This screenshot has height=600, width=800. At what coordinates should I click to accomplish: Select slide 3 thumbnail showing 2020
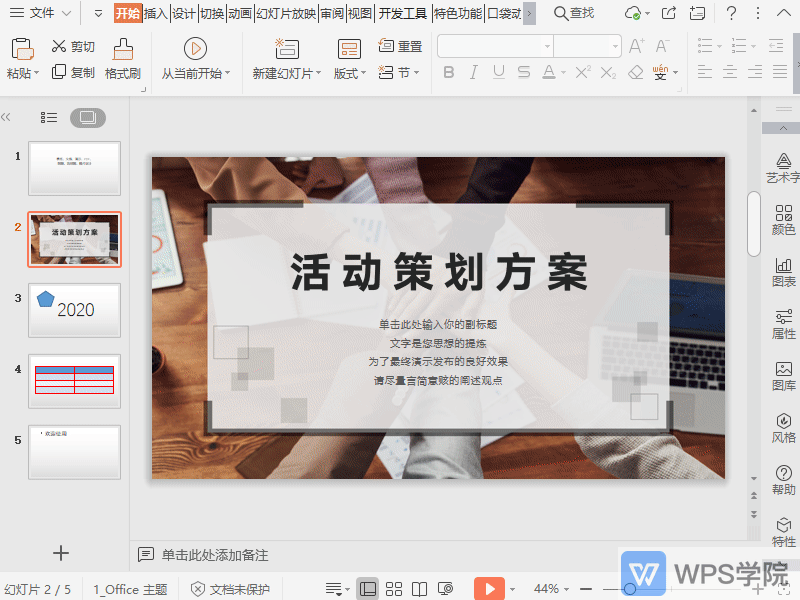pyautogui.click(x=74, y=310)
